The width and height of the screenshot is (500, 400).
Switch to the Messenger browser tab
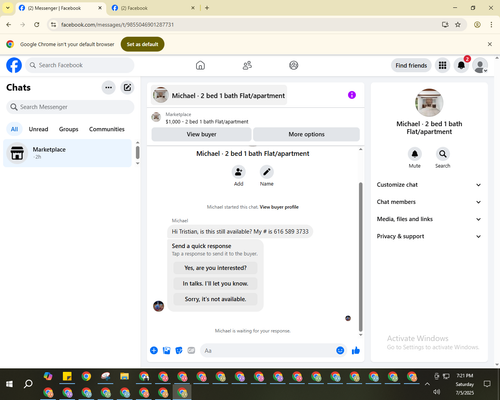[61, 8]
